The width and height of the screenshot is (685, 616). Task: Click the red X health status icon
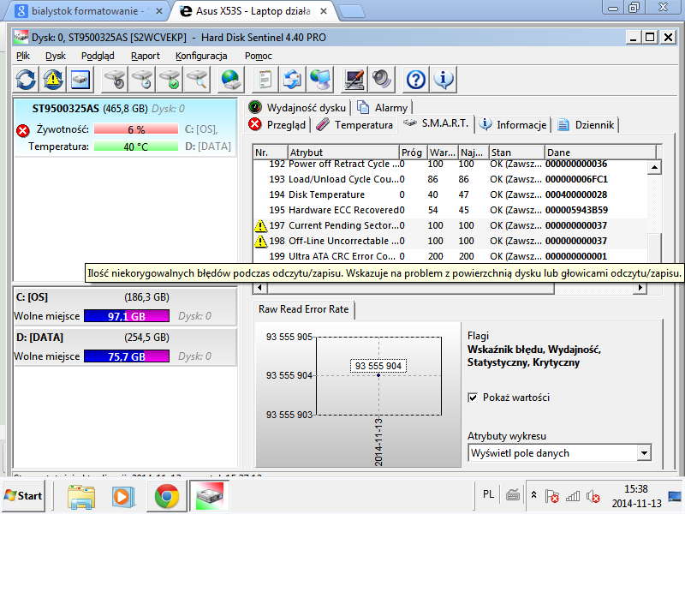click(x=23, y=130)
